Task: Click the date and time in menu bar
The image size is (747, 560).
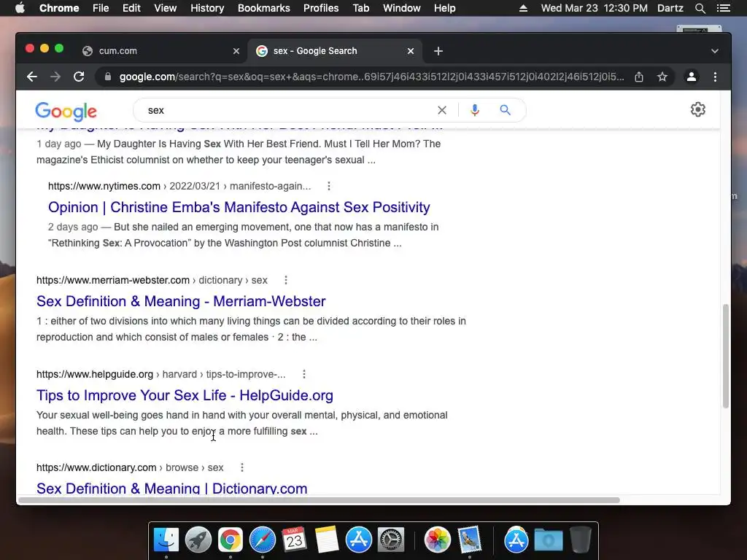Action: pyautogui.click(x=594, y=8)
